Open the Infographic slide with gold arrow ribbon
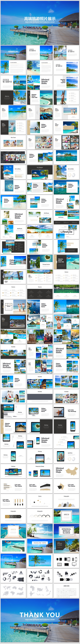 click(x=13, y=516)
